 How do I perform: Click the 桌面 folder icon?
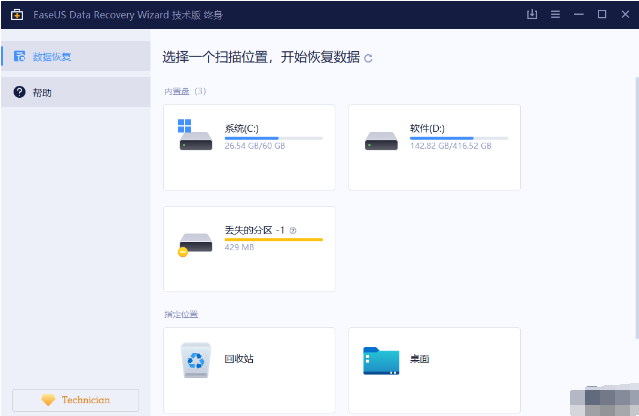[x=381, y=360]
